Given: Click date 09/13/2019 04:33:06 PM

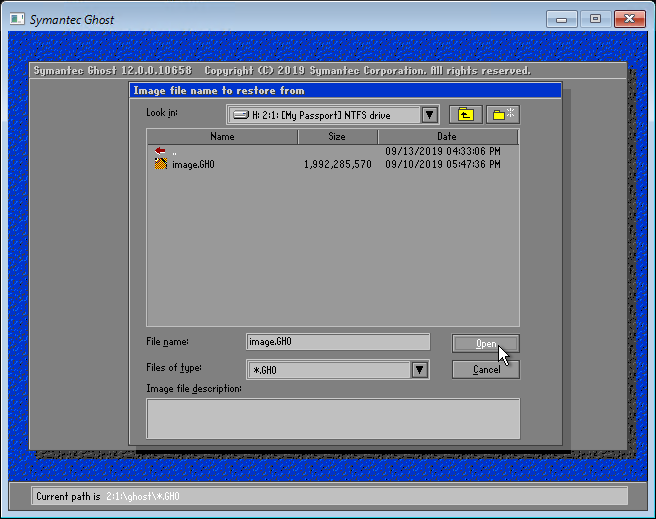Looking at the screenshot, I should coord(443,151).
